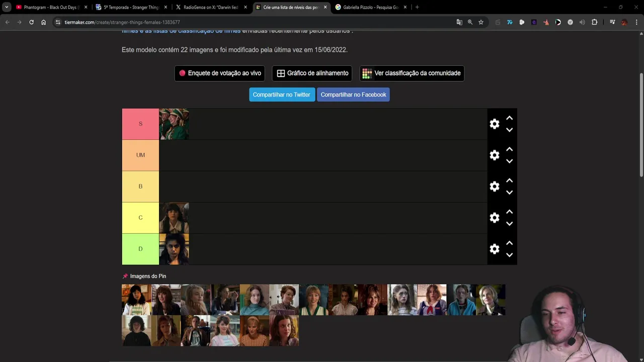Viewport: 644px width, 362px height.
Task: Open settings gear for the D tier row
Action: 495,249
